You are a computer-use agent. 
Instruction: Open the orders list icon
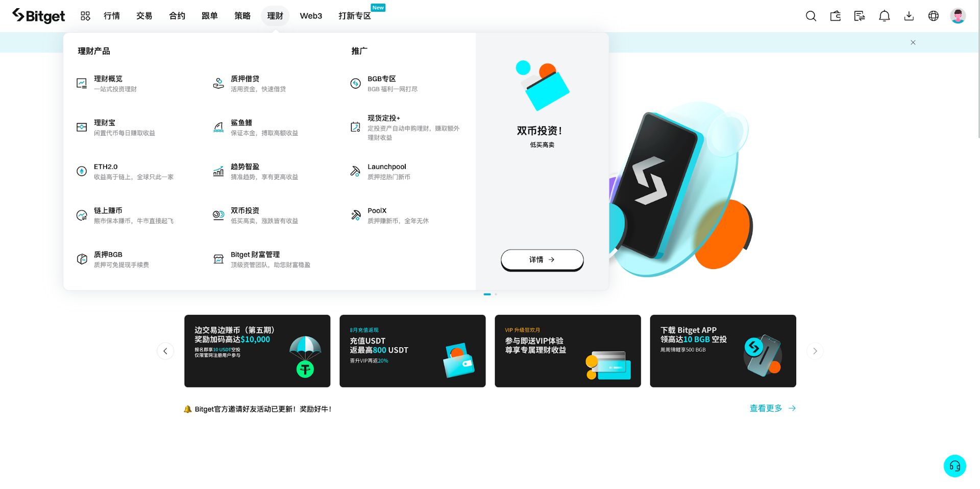tap(860, 16)
